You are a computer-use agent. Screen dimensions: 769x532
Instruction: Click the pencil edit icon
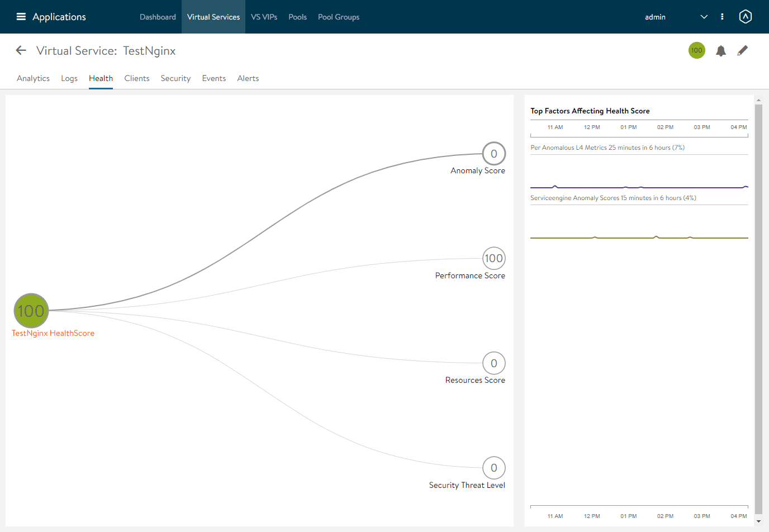(742, 51)
